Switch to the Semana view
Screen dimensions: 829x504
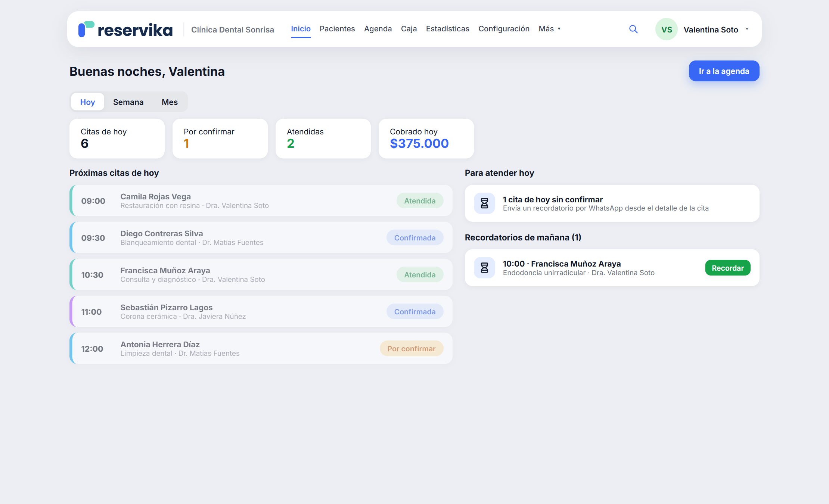click(x=128, y=102)
